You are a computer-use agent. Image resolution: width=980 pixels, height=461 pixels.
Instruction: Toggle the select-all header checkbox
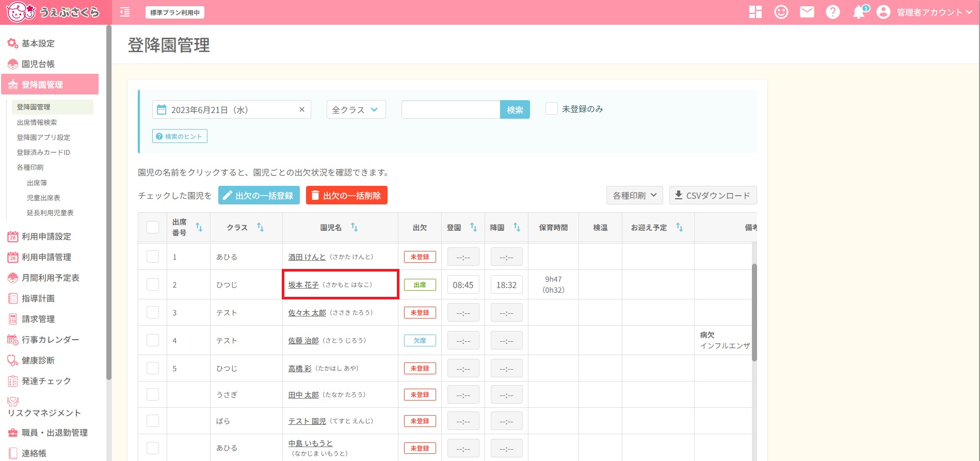click(153, 227)
